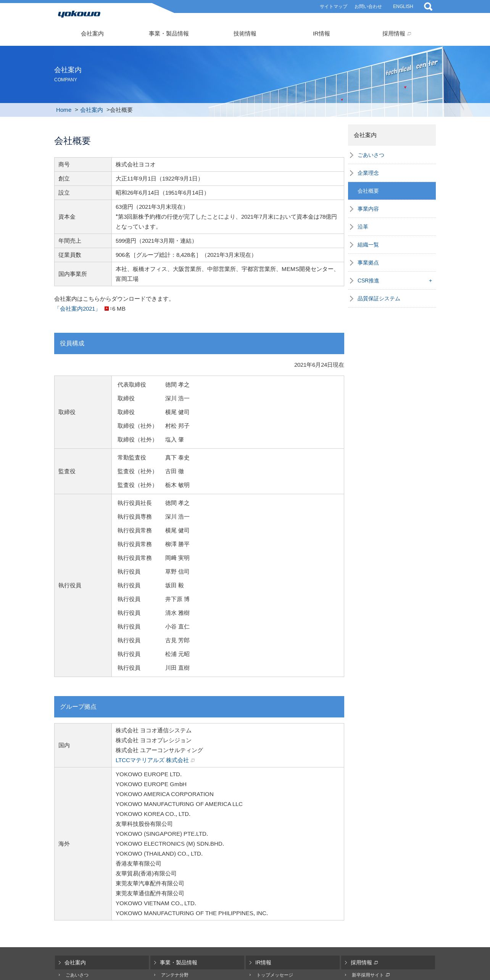Viewport: 490px width, 980px height.
Task: Open the search magnifier icon
Action: 428,6
